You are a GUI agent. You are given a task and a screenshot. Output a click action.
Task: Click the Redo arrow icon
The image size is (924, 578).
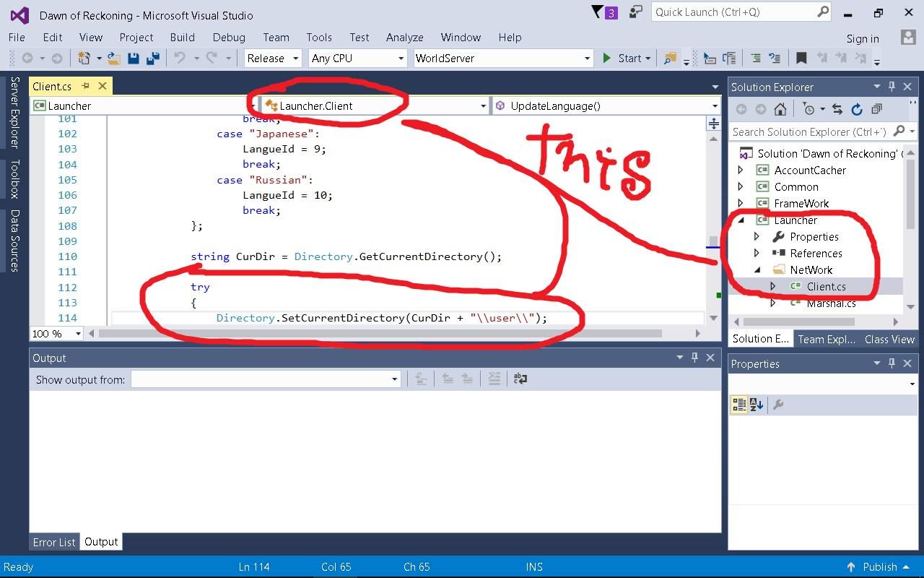[212, 59]
